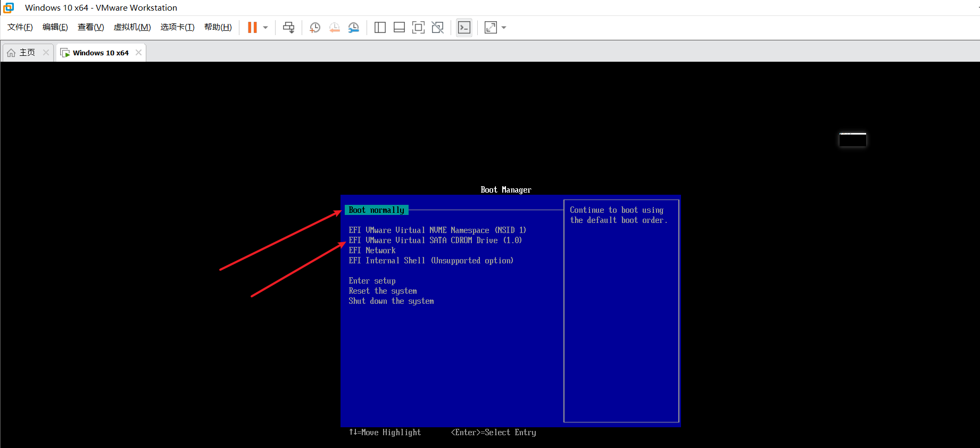Select Enter setup option
980x448 pixels.
point(372,281)
